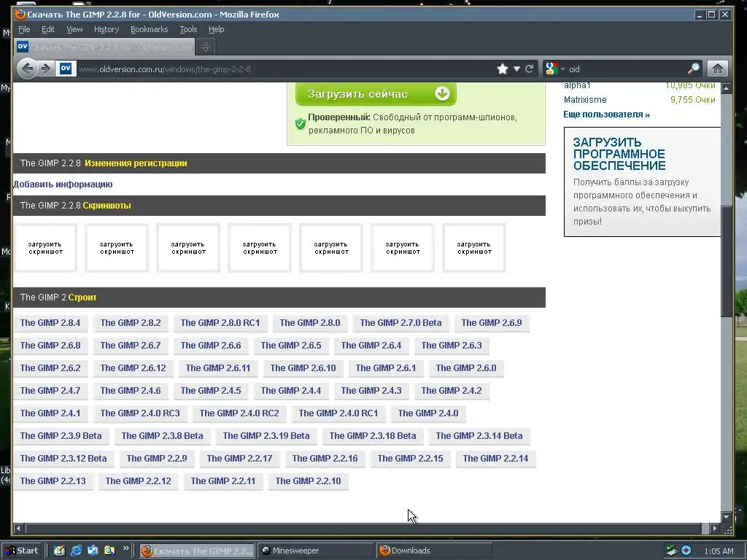
Task: Open the Еще пользователя link
Action: [606, 114]
